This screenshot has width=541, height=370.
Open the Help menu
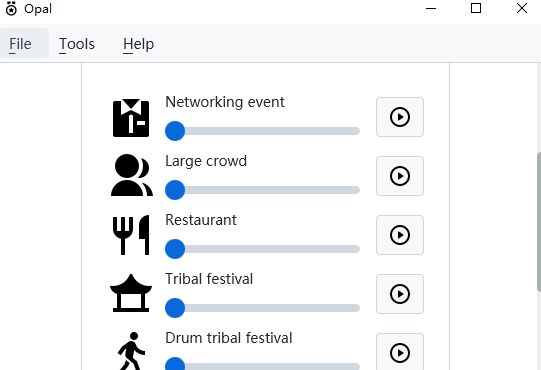[x=138, y=44]
